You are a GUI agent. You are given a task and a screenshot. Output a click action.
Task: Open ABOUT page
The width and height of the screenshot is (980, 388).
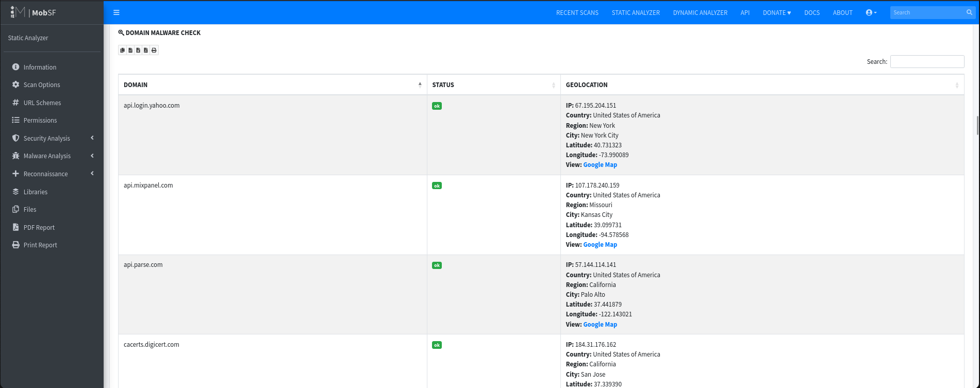(843, 12)
